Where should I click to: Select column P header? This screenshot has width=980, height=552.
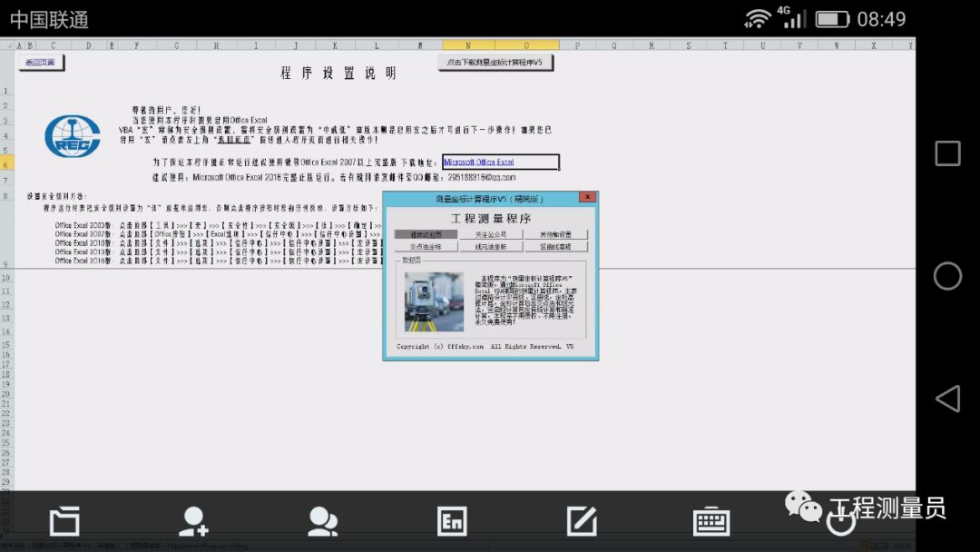[x=577, y=45]
